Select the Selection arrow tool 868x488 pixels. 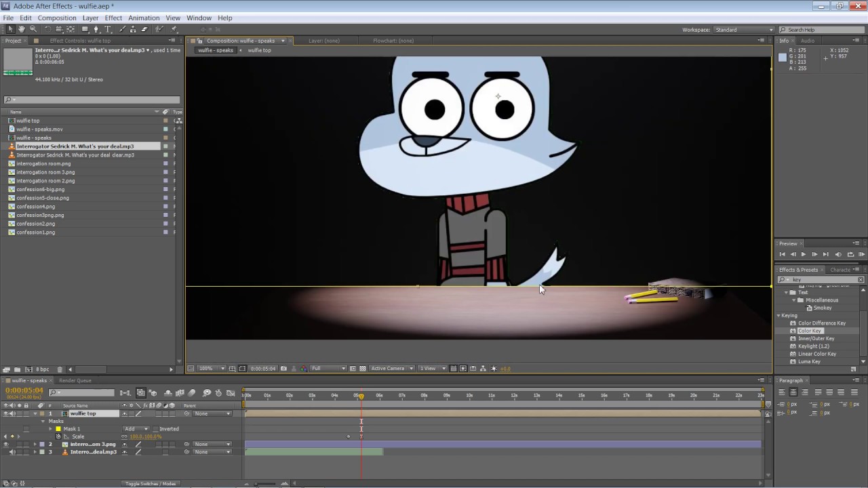[10, 29]
